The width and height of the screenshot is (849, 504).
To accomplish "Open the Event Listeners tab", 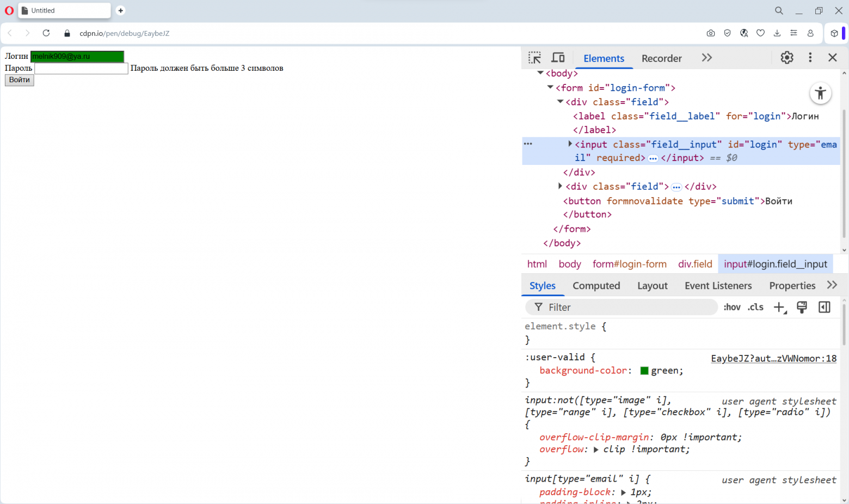I will 718,286.
